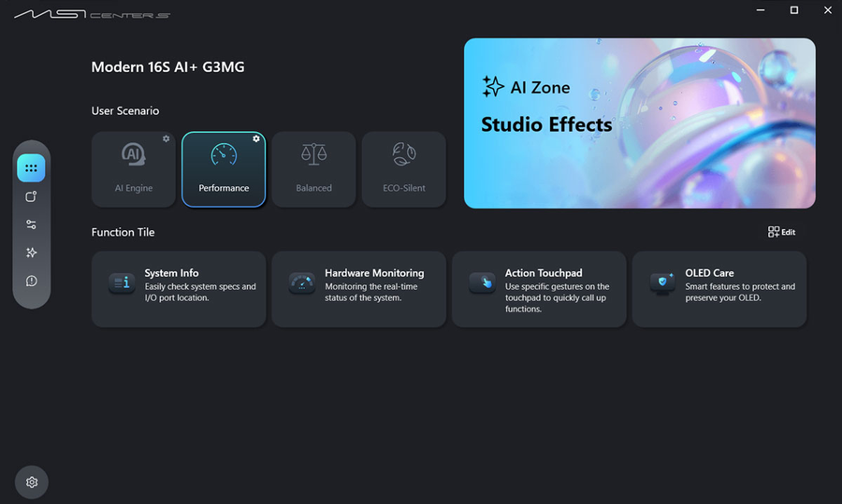Click the OLED Care description text
Image resolution: width=842 pixels, height=504 pixels.
[740, 292]
